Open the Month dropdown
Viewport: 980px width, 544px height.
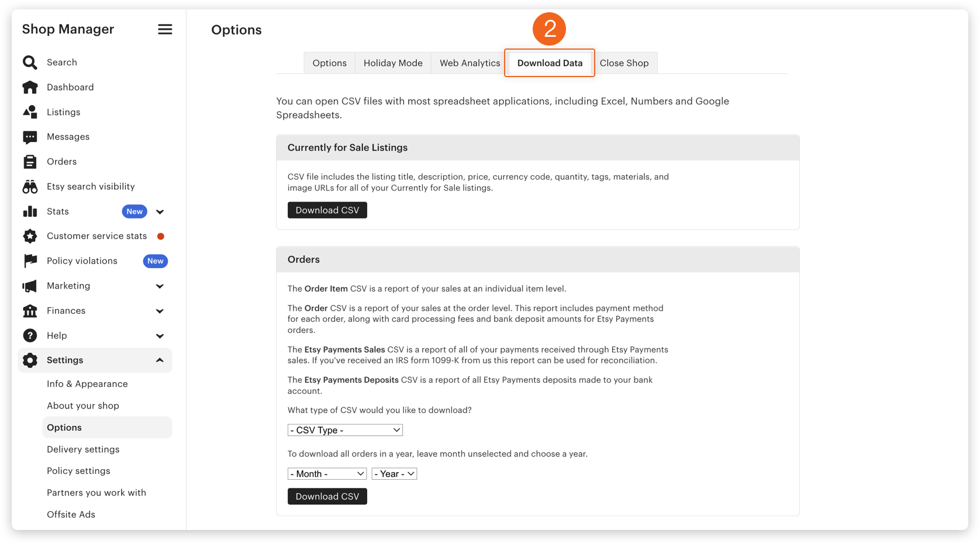coord(327,474)
